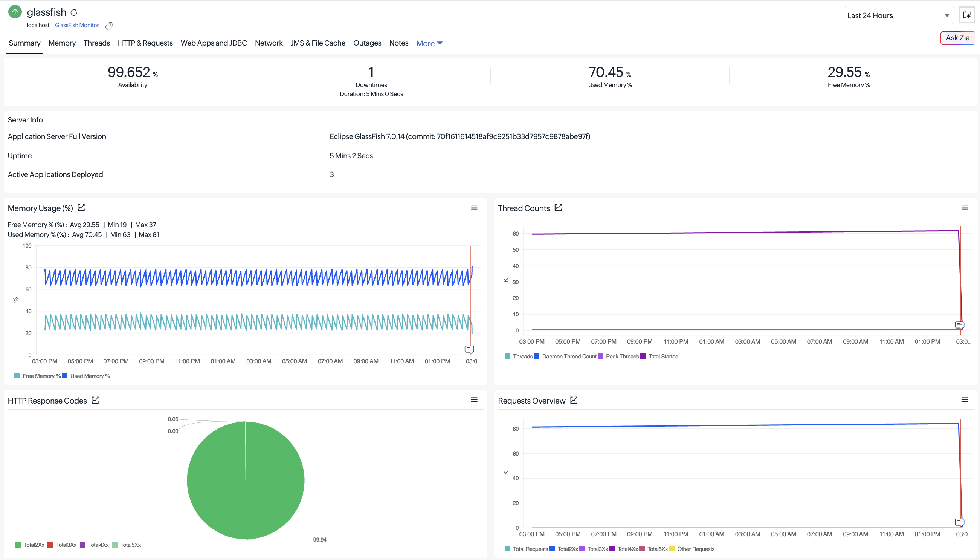The height and width of the screenshot is (560, 980).
Task: Toggle Used Memory % series in legend
Action: [86, 376]
